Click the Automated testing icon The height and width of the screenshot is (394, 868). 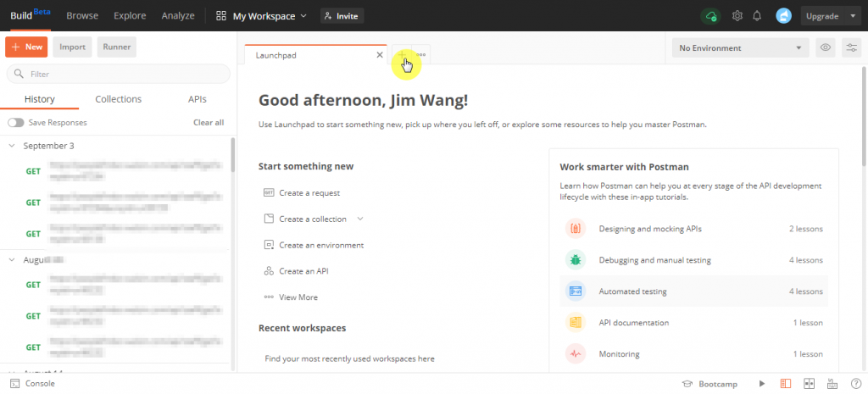(x=576, y=291)
